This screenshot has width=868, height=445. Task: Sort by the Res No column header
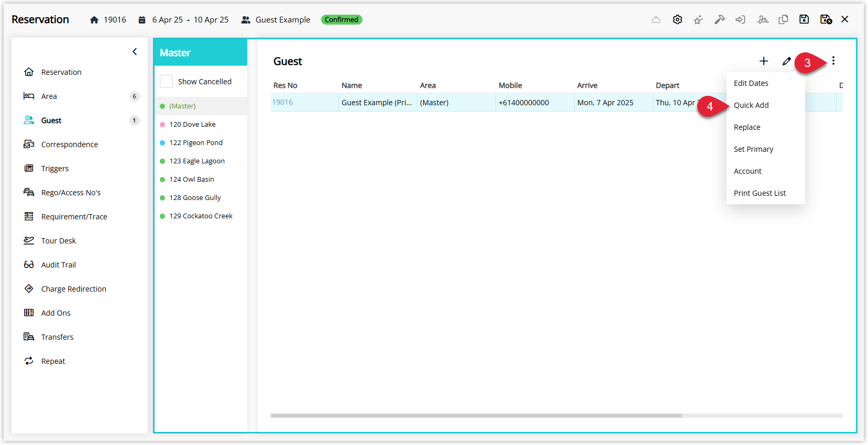click(x=285, y=85)
